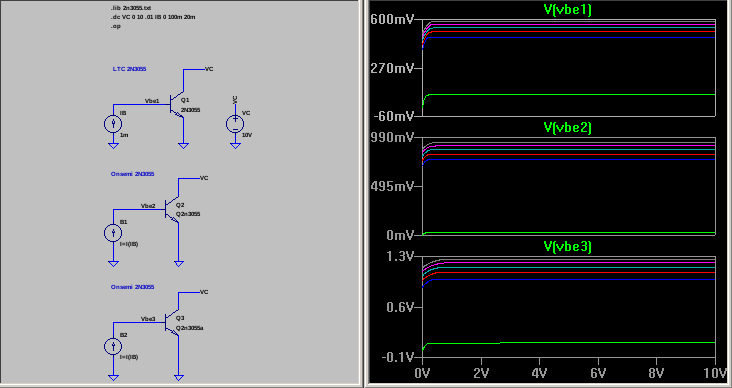This screenshot has width=732, height=388.
Task: Click the ground symbol under VC voltage source
Action: (x=235, y=146)
